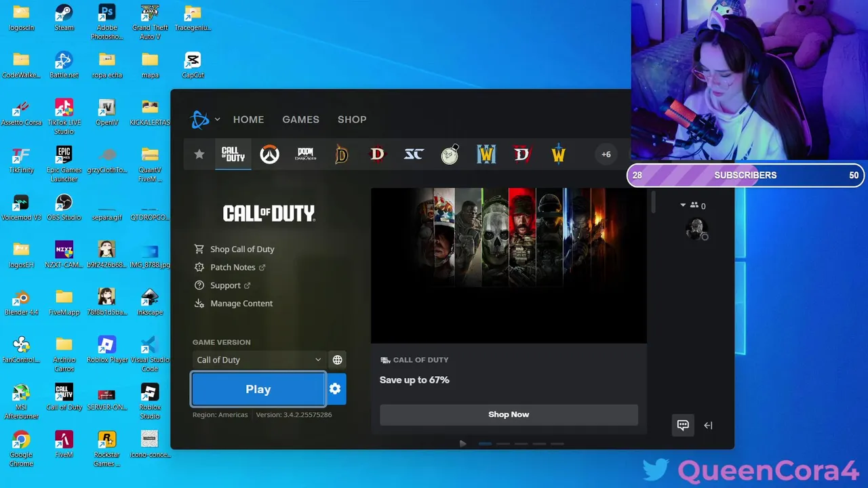
Task: Click the blue Play button
Action: [x=258, y=389]
